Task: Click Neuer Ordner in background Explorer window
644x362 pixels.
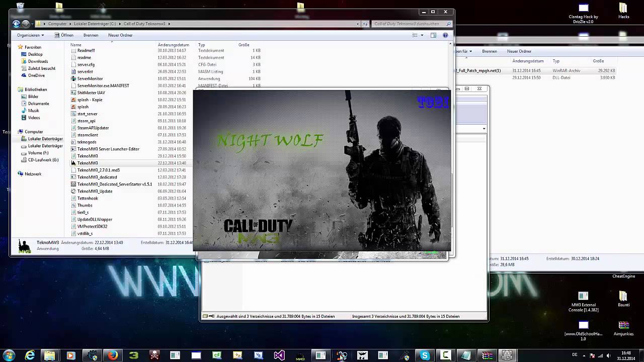Action: click(x=519, y=51)
